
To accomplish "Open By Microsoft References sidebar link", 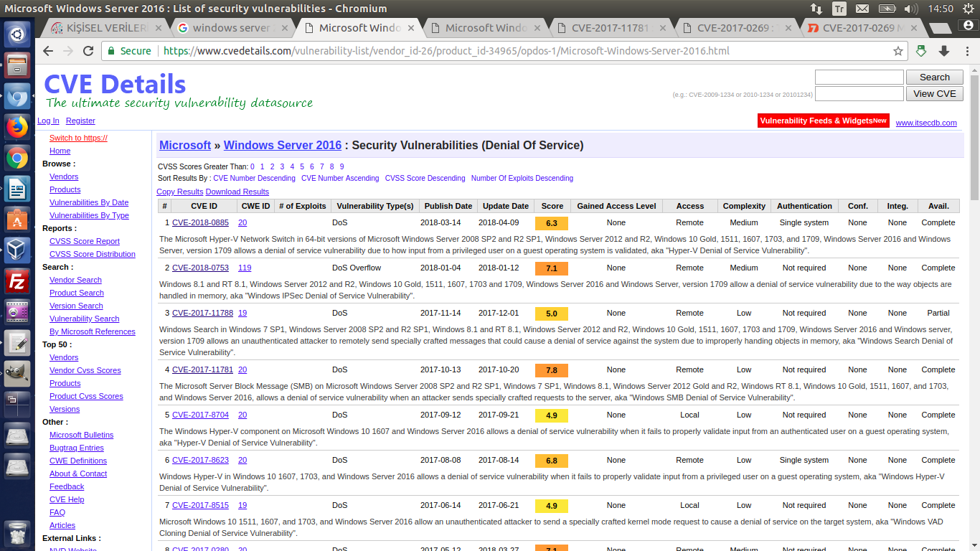I will (93, 331).
